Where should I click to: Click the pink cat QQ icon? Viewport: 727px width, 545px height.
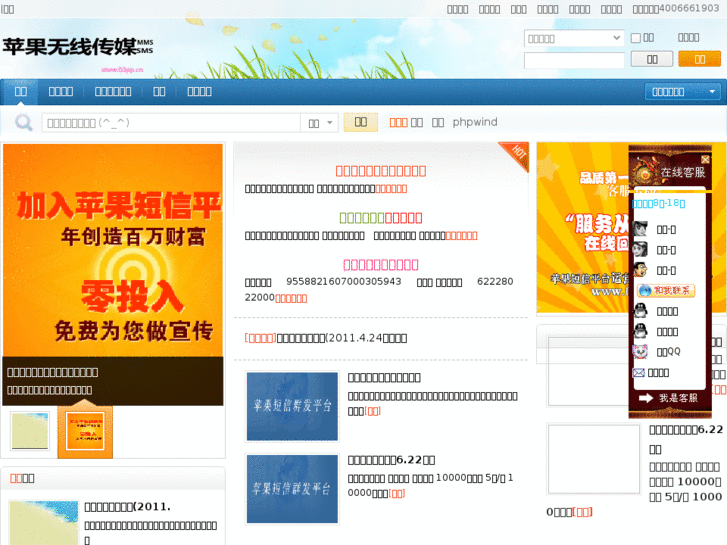pyautogui.click(x=640, y=351)
